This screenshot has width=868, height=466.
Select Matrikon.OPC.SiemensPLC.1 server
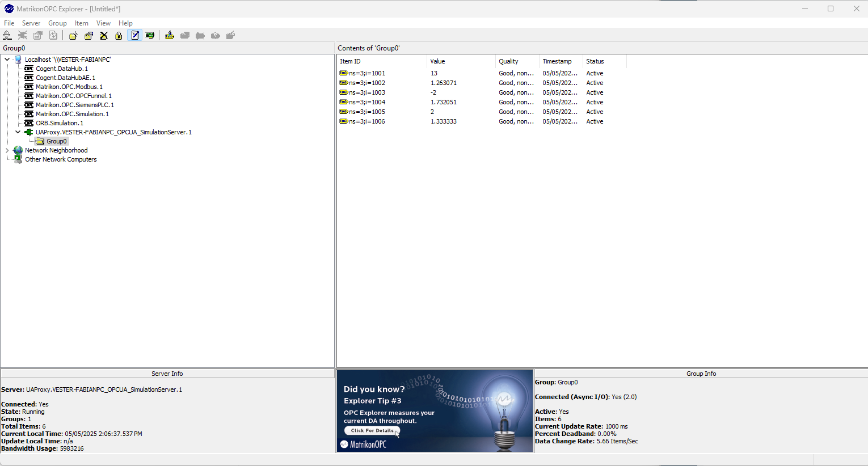pos(75,105)
